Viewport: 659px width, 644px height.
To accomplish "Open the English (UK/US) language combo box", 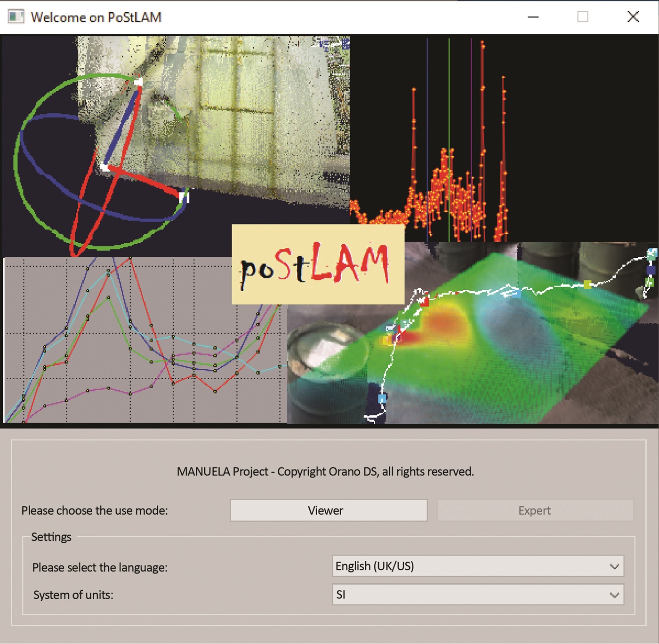I will [x=471, y=566].
